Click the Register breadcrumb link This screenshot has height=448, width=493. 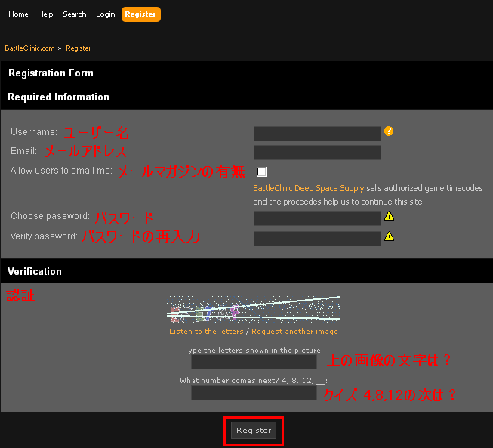pyautogui.click(x=79, y=48)
